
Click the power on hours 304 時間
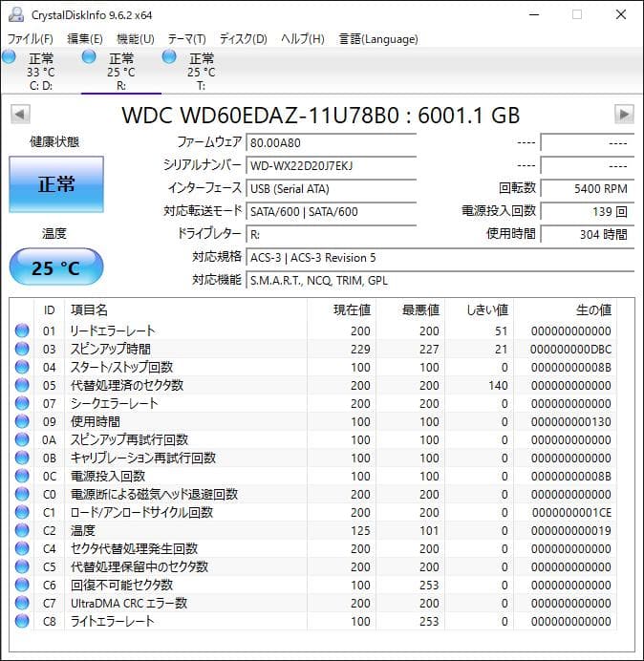587,234
